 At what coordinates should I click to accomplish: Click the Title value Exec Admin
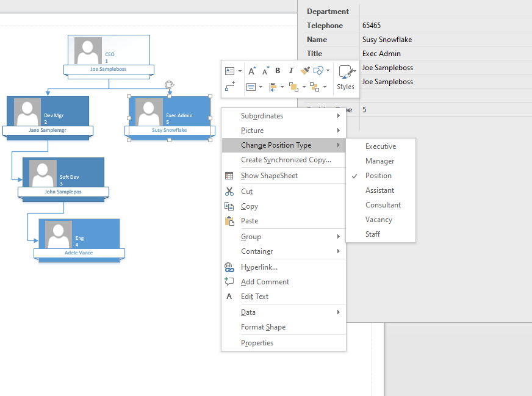point(445,54)
